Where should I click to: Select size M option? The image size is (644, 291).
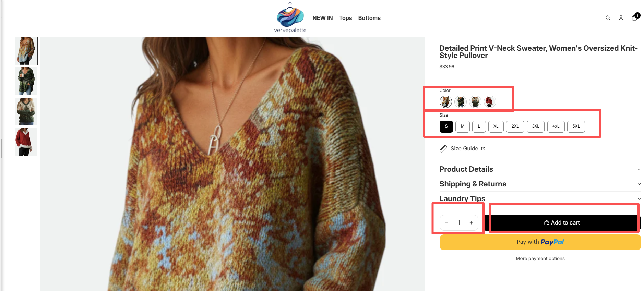point(463,126)
